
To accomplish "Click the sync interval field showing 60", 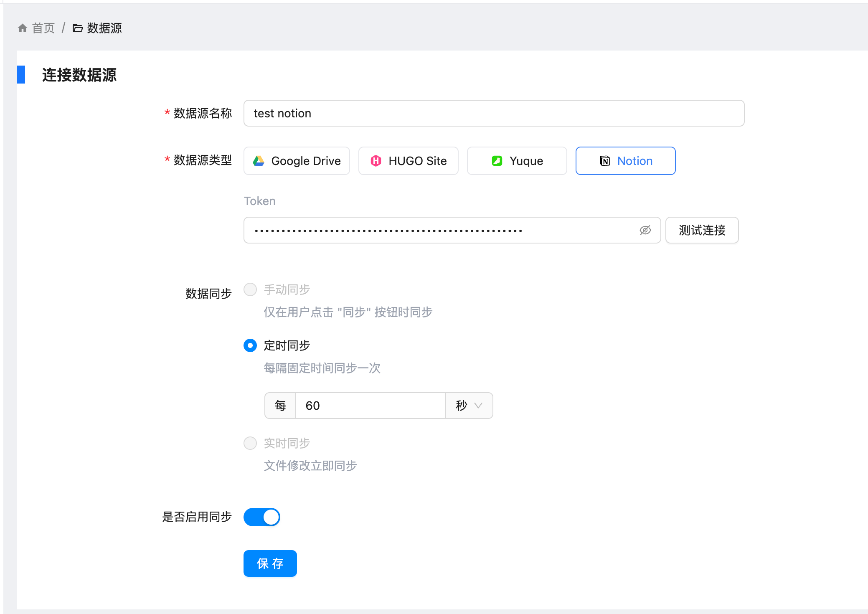I will click(370, 406).
